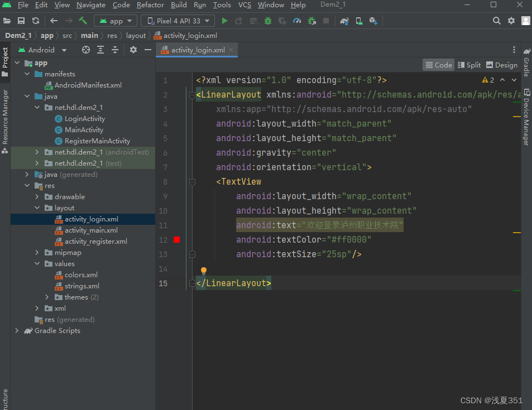
Task: Click the Search Everywhere magnifier icon
Action: coord(496,21)
